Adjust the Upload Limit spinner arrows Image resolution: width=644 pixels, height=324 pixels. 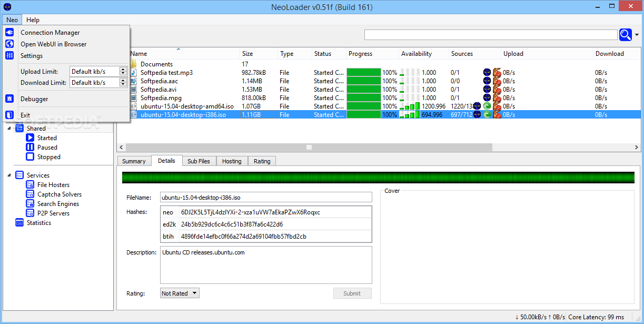pyautogui.click(x=123, y=71)
